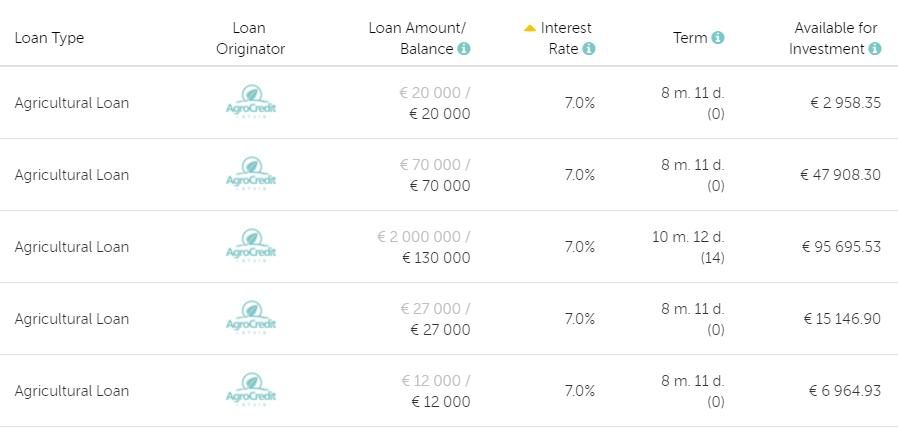Open Agricultural Loan with €2 958.35 available
This screenshot has width=898, height=448.
pyautogui.click(x=72, y=103)
